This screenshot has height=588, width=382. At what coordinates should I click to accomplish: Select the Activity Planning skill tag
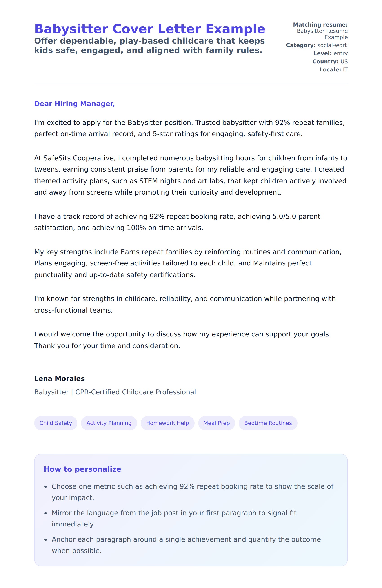point(109,423)
